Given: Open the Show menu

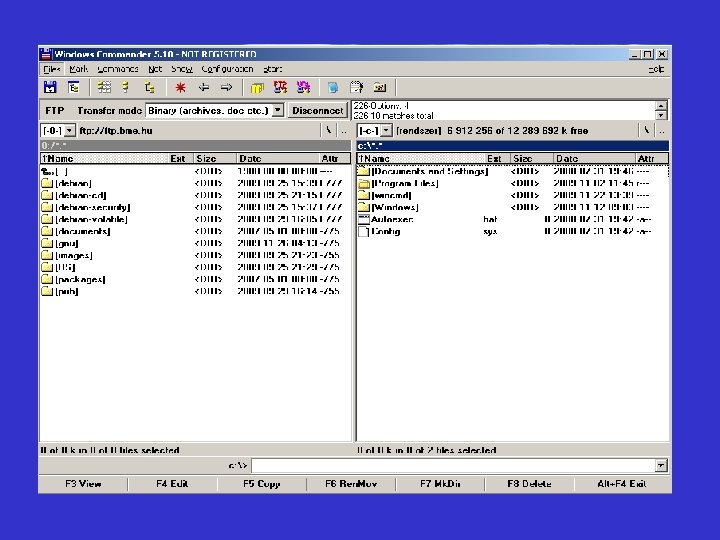Looking at the screenshot, I should click(x=182, y=69).
